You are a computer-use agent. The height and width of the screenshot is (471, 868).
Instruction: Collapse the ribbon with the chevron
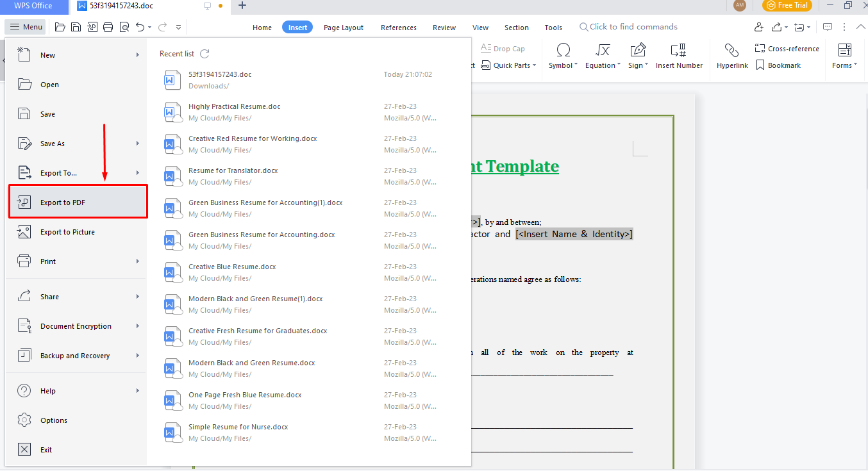[x=861, y=27]
